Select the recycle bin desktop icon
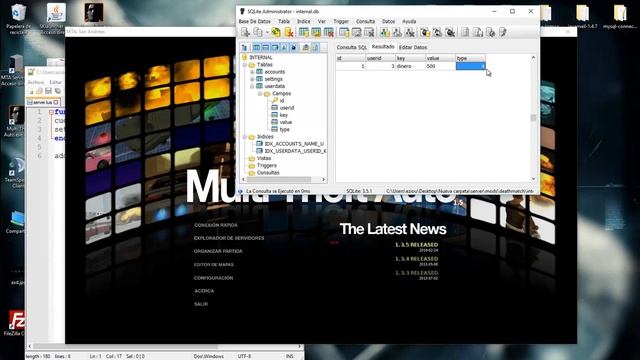Image resolution: width=640 pixels, height=360 pixels. (x=18, y=19)
